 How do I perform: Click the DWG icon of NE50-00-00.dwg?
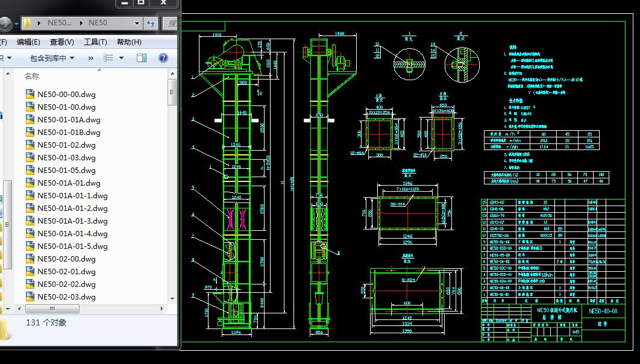[x=30, y=94]
